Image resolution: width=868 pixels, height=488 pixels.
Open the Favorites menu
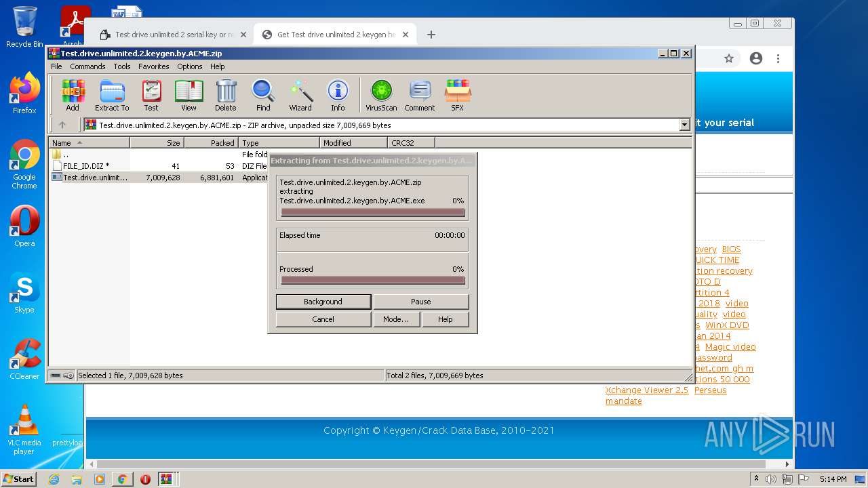coord(154,66)
